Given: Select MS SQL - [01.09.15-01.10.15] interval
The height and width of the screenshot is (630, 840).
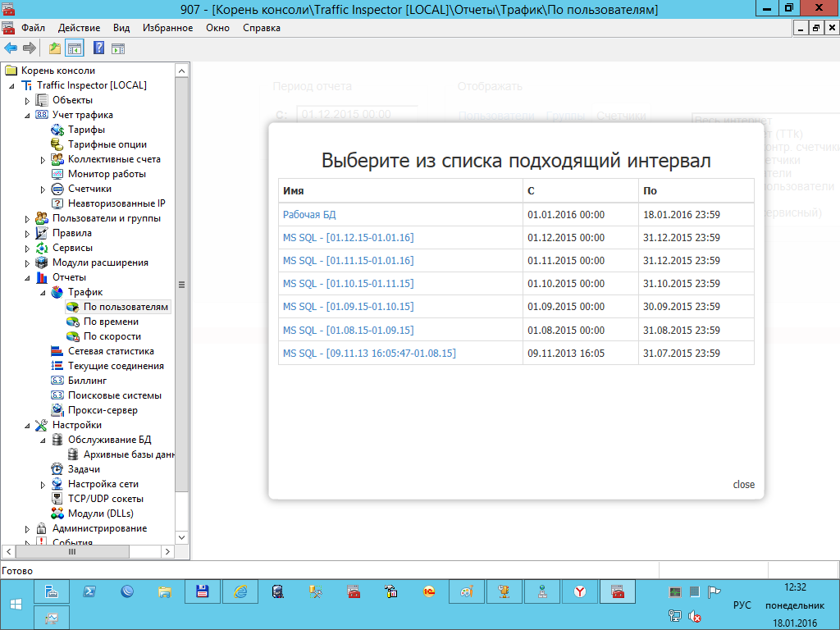Looking at the screenshot, I should tap(348, 307).
